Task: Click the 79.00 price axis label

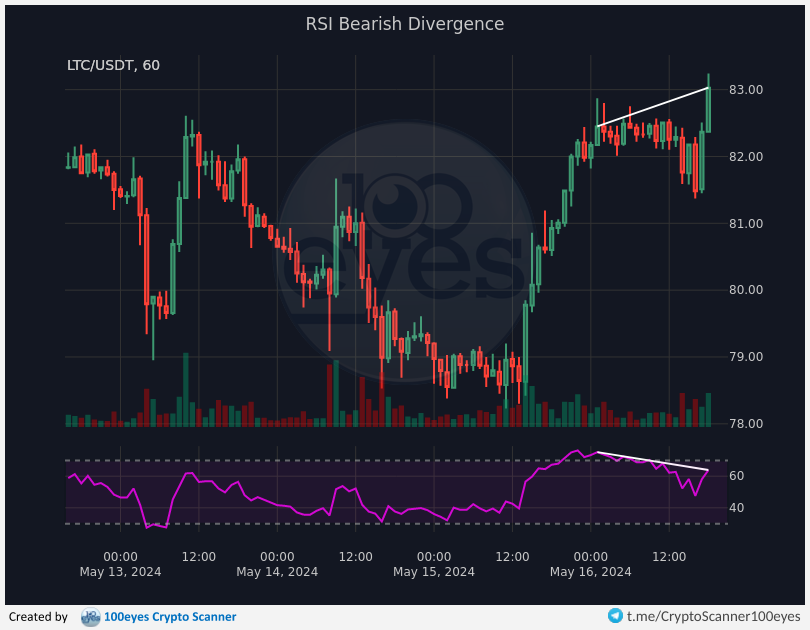Action: [x=746, y=357]
